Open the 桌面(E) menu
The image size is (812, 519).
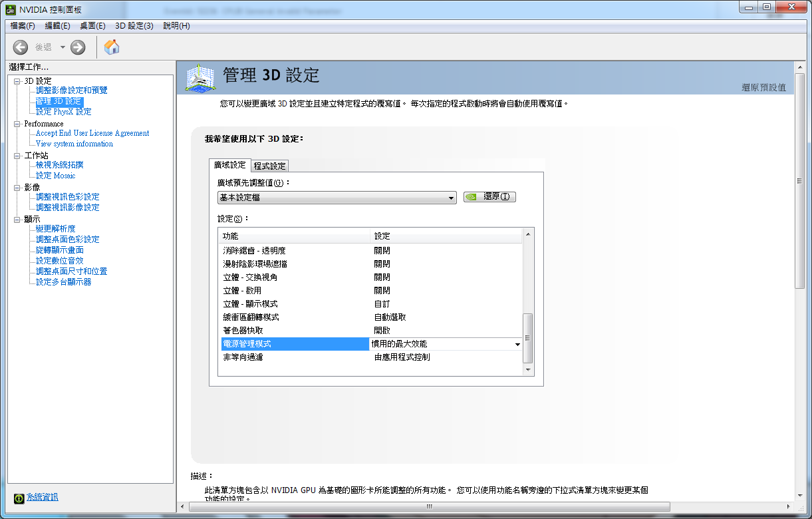point(92,25)
